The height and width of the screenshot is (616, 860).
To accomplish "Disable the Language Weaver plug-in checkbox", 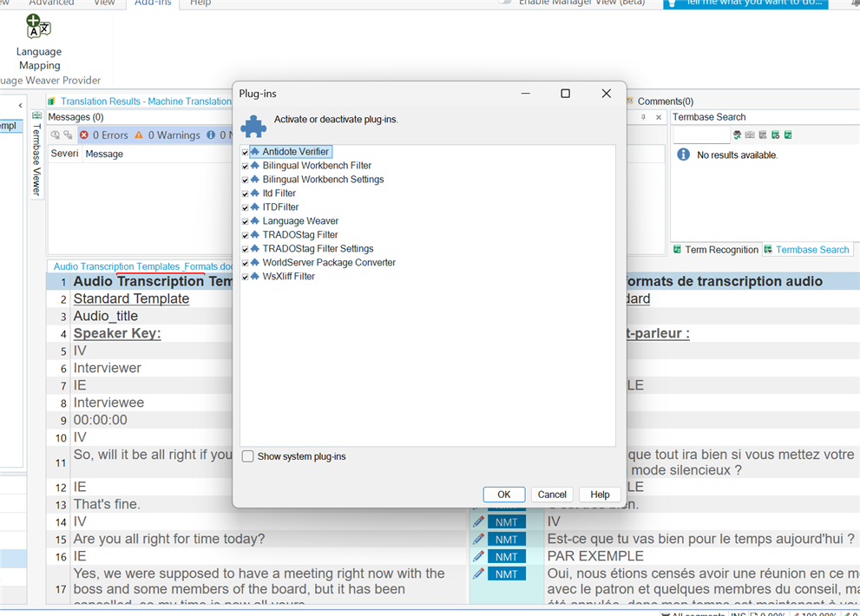I will (246, 221).
